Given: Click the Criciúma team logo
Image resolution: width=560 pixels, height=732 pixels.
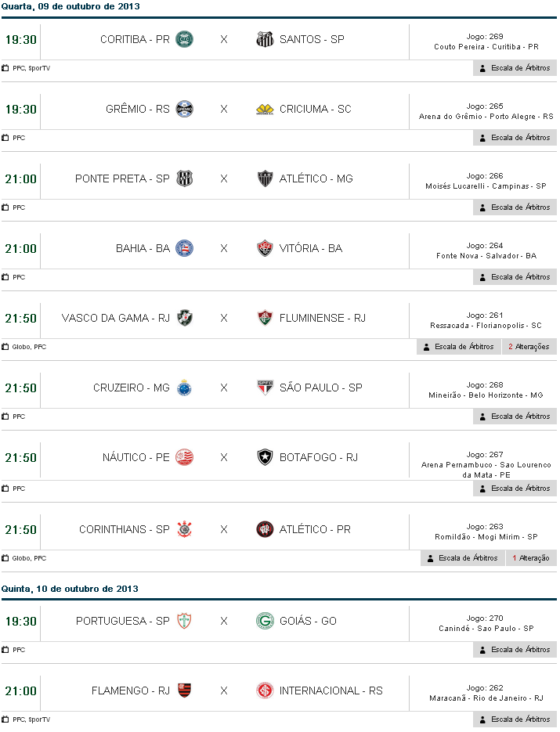Looking at the screenshot, I should tap(266, 109).
